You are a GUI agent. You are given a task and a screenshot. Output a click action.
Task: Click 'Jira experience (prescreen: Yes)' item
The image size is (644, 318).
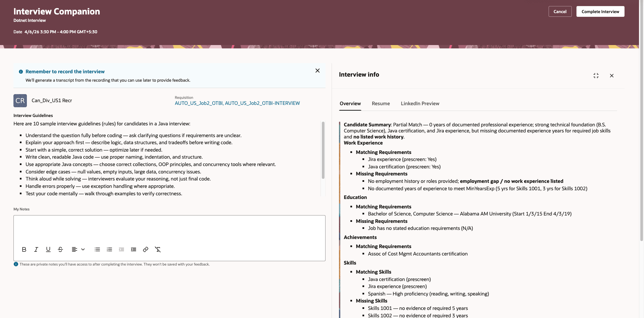point(402,159)
